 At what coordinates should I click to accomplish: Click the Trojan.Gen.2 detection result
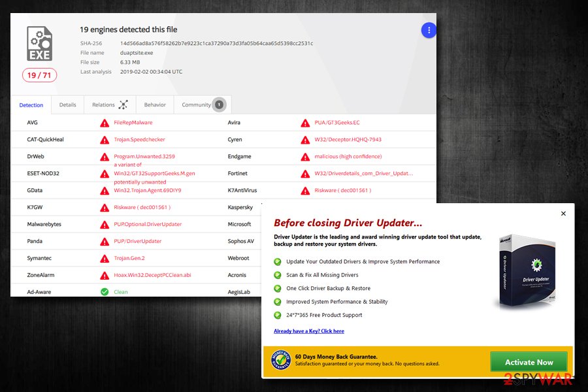point(129,257)
